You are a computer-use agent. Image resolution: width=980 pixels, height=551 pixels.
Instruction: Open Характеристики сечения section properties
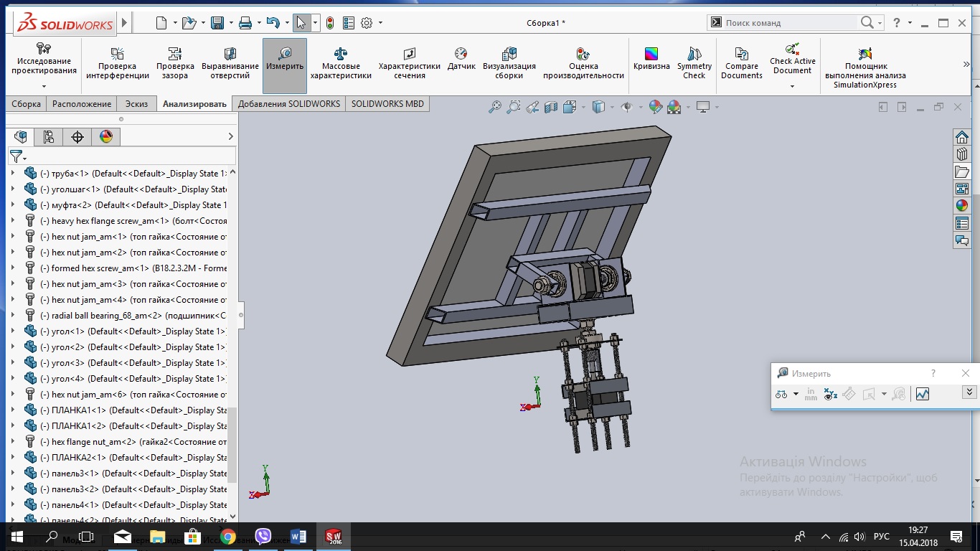(x=410, y=63)
